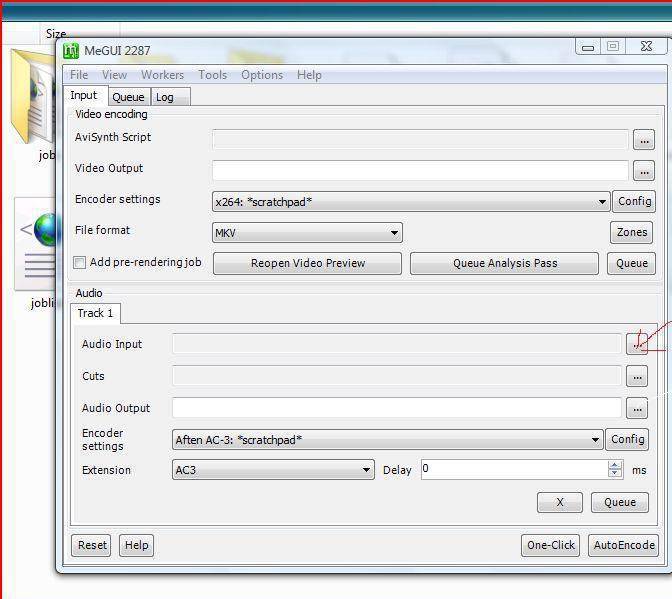
Task: Open the One-Click encoder
Action: point(550,545)
